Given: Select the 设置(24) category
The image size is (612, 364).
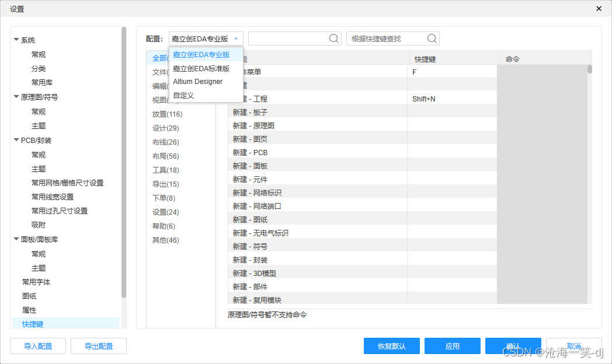Looking at the screenshot, I should pyautogui.click(x=165, y=212).
